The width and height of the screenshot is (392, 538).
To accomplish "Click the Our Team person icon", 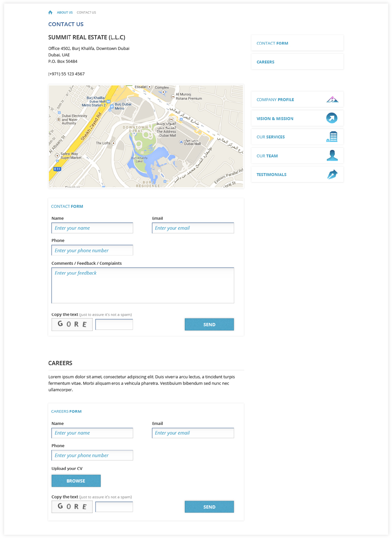I will (x=332, y=155).
